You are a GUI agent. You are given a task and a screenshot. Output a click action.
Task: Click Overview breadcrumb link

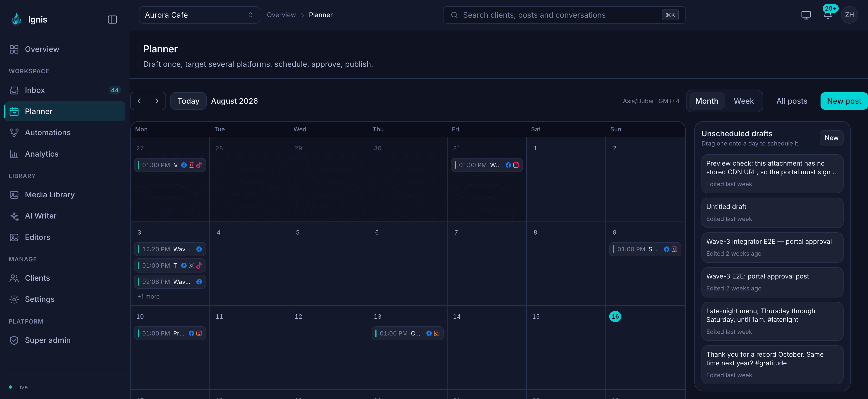pyautogui.click(x=281, y=15)
